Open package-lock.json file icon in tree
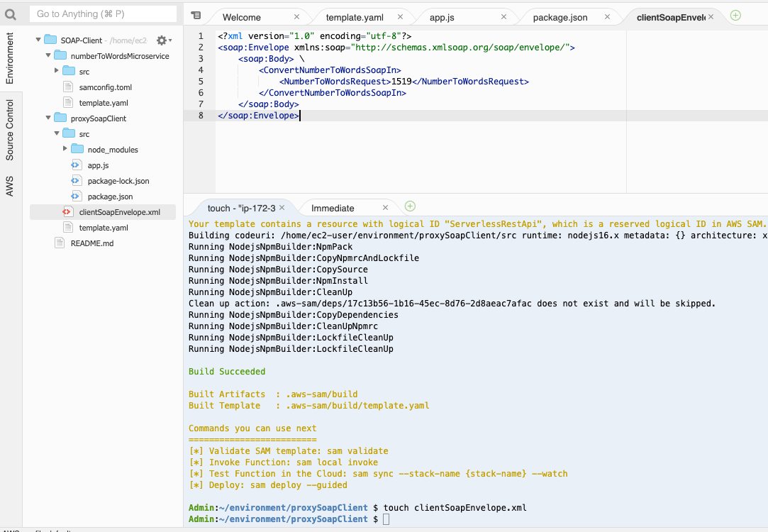 pos(77,181)
